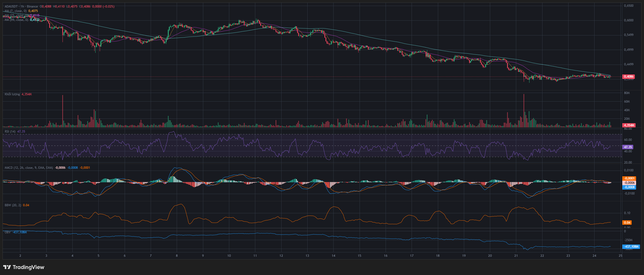Click the -250M OBV axis label
Viewport: 644px width, 275px height.
pyautogui.click(x=628, y=240)
